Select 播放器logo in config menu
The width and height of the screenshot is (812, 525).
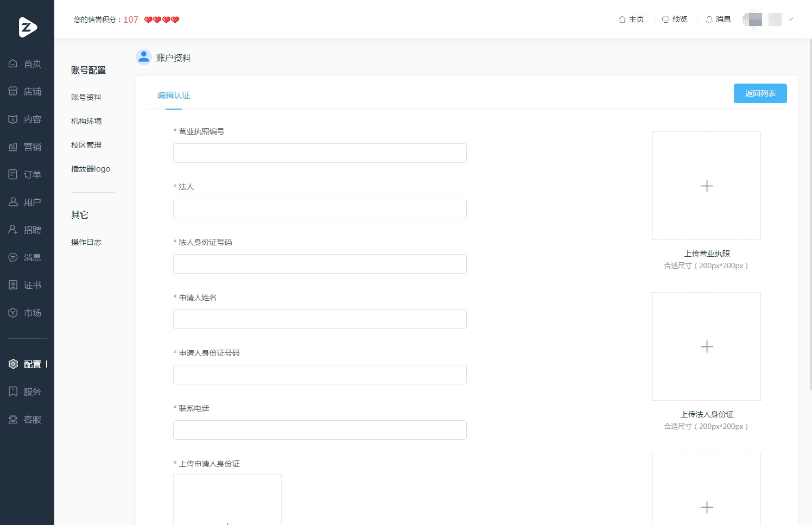pos(91,169)
